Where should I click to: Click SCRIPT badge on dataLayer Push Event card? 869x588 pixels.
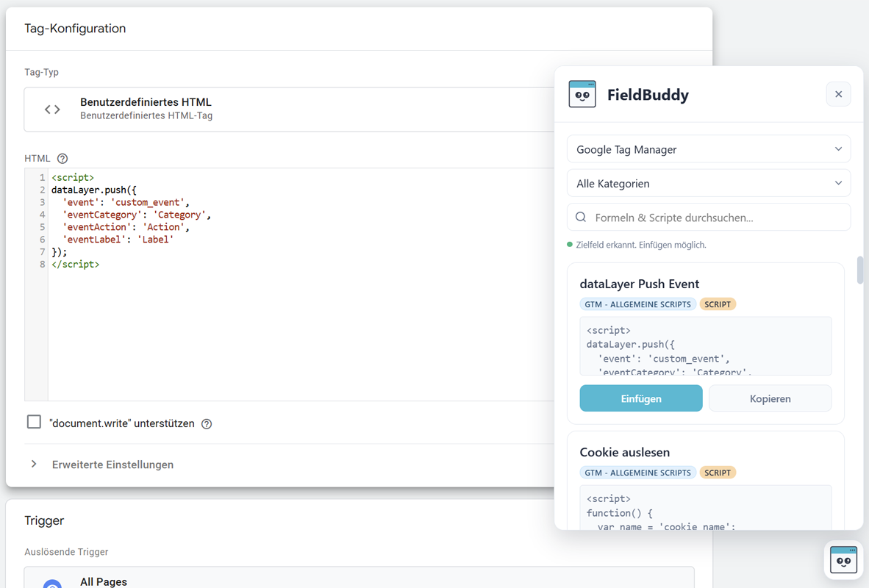(717, 304)
